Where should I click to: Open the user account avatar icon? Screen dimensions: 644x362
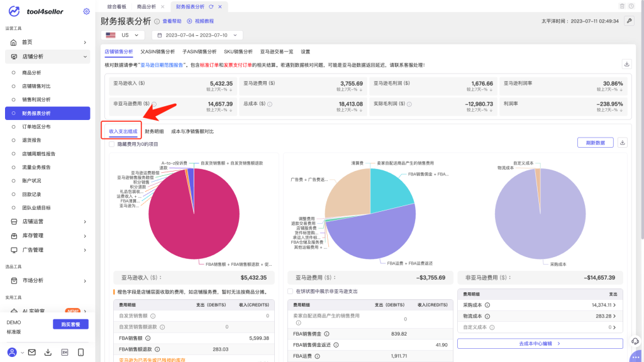pos(13,352)
